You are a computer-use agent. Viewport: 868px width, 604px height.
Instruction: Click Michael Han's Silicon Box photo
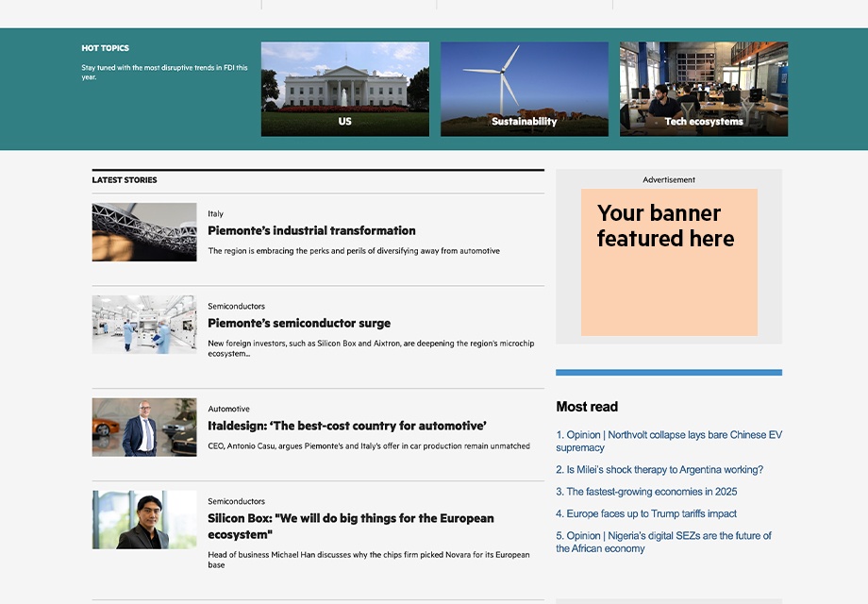(x=143, y=519)
